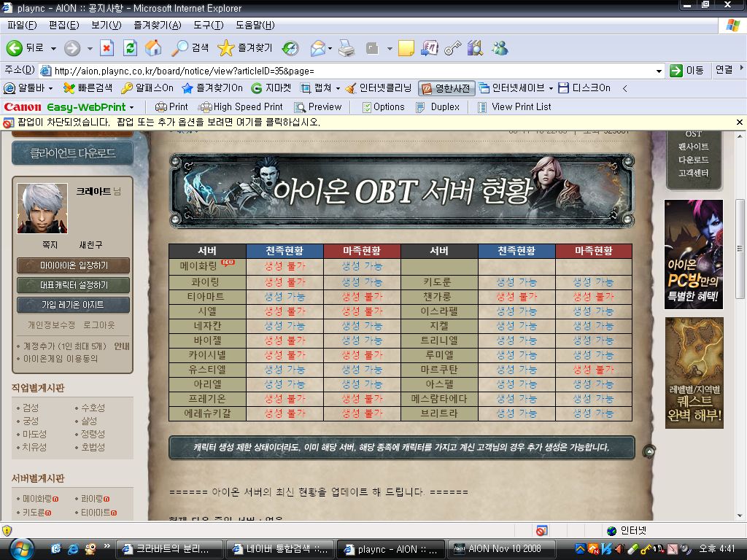Viewport: 747px width, 560px height.
Task: Open the 편집(E) menu
Action: click(x=64, y=26)
